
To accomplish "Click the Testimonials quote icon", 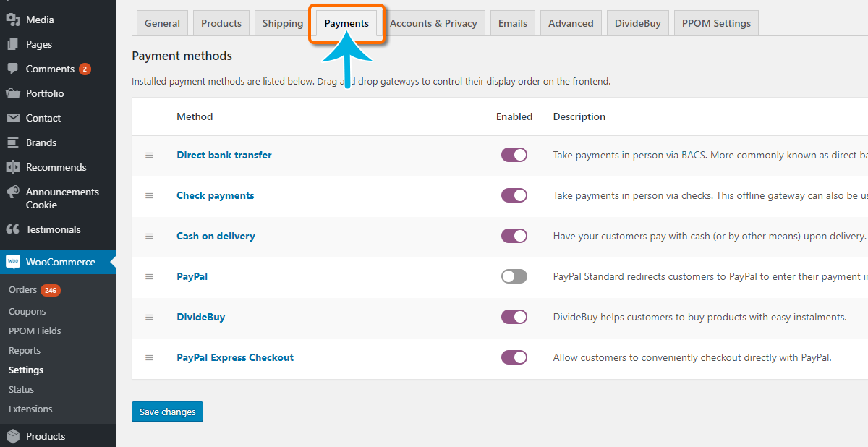I will click(13, 229).
